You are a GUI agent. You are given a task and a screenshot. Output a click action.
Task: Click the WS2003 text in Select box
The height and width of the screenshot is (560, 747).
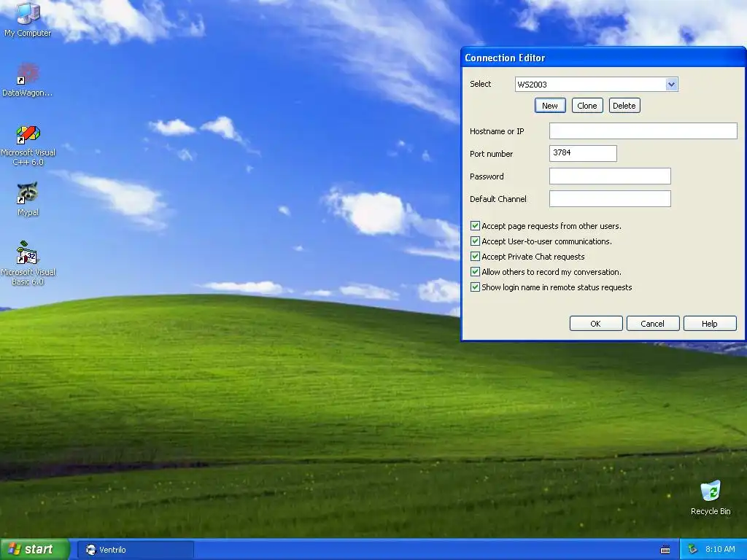tap(532, 85)
